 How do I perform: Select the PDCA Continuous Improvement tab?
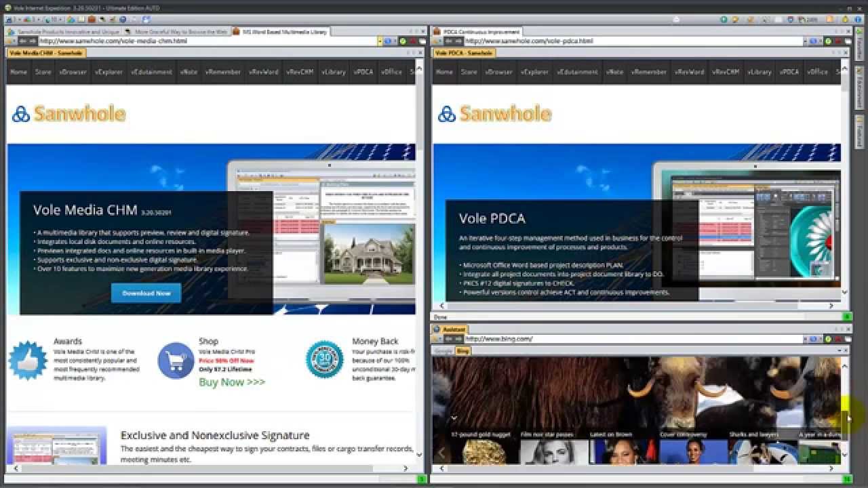tap(477, 32)
